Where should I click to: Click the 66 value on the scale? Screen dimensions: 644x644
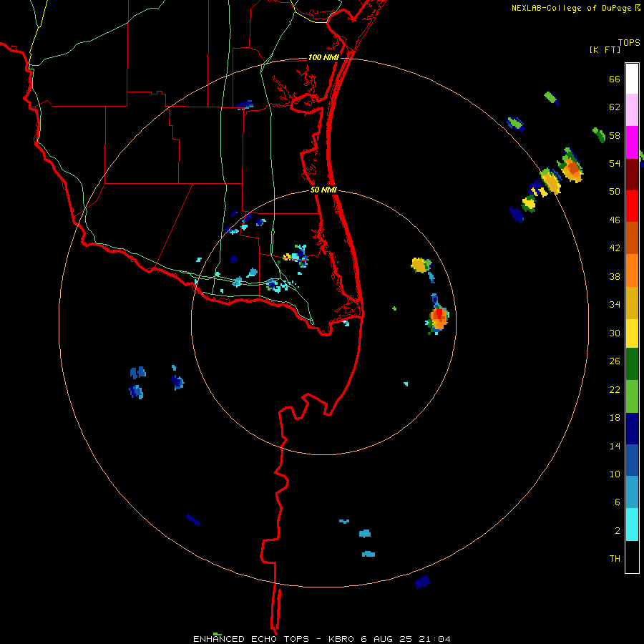pyautogui.click(x=615, y=79)
